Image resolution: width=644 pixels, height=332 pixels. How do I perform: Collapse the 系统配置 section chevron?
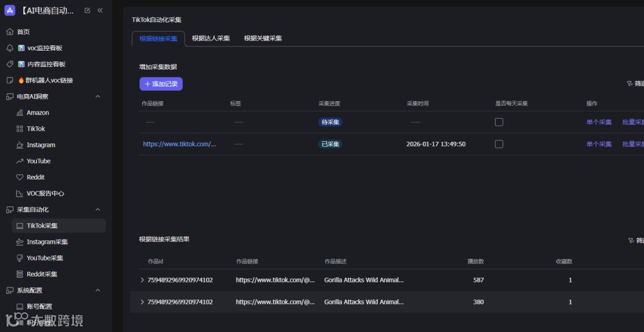[x=98, y=290]
